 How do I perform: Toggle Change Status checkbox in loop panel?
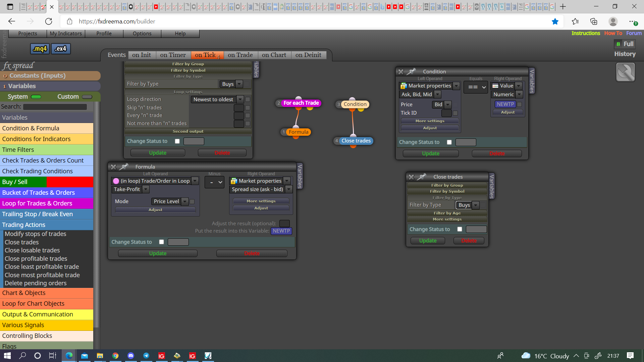[x=177, y=141]
